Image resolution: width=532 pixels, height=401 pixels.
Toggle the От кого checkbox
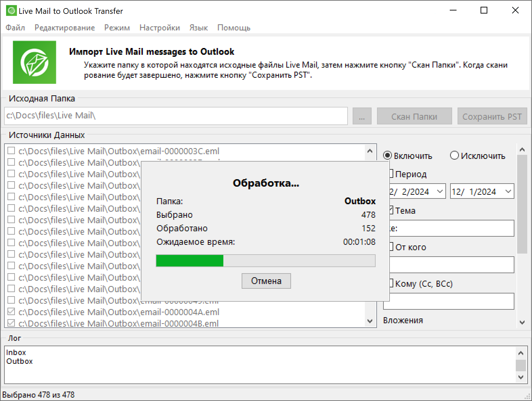pyautogui.click(x=391, y=247)
